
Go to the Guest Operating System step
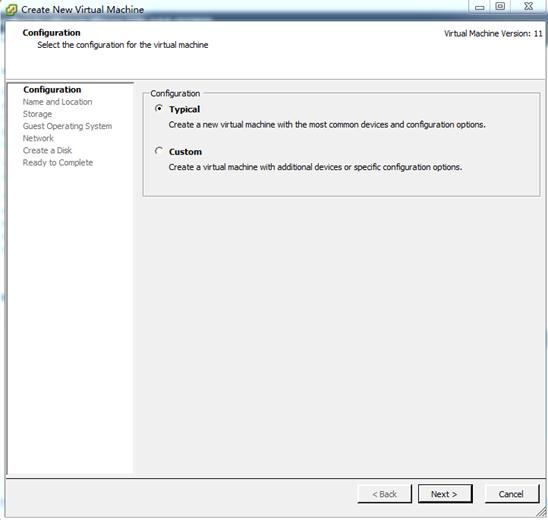coord(67,126)
